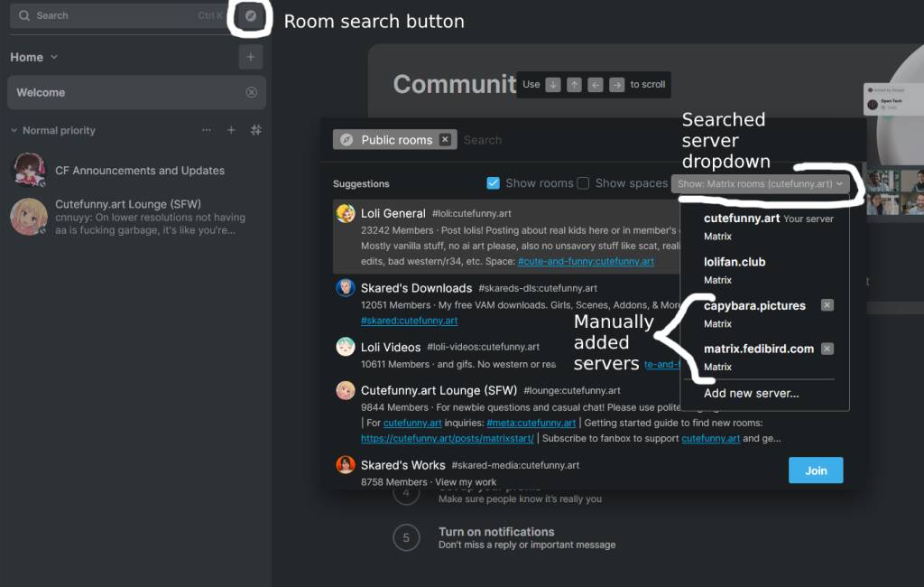Select the Welcome item in the sidebar
The height and width of the screenshot is (587, 924).
(x=137, y=93)
